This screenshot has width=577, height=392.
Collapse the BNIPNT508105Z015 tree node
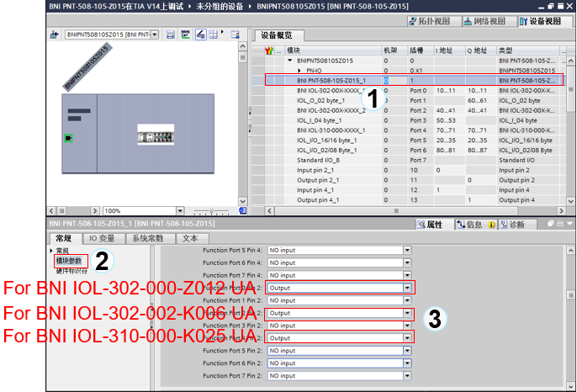coord(289,61)
